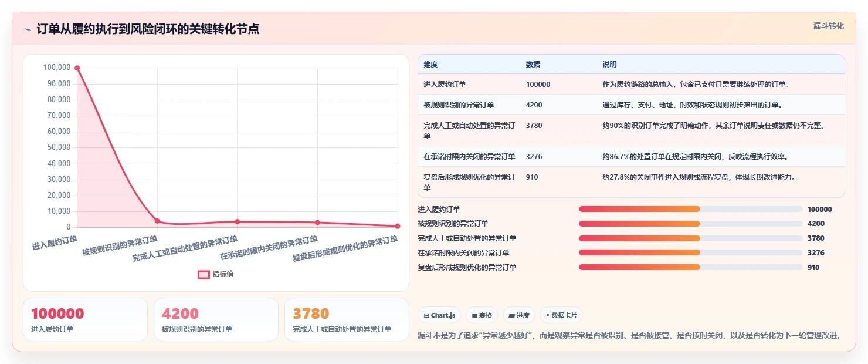Click the chart data point at 被规则识别的异常订单
This screenshot has width=868, height=364.
(x=157, y=221)
